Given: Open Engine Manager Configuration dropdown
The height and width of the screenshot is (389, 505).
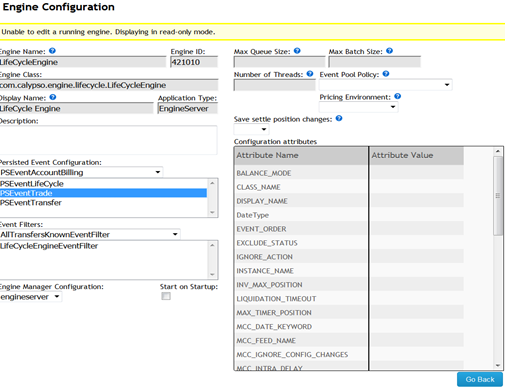Looking at the screenshot, I should (31, 297).
